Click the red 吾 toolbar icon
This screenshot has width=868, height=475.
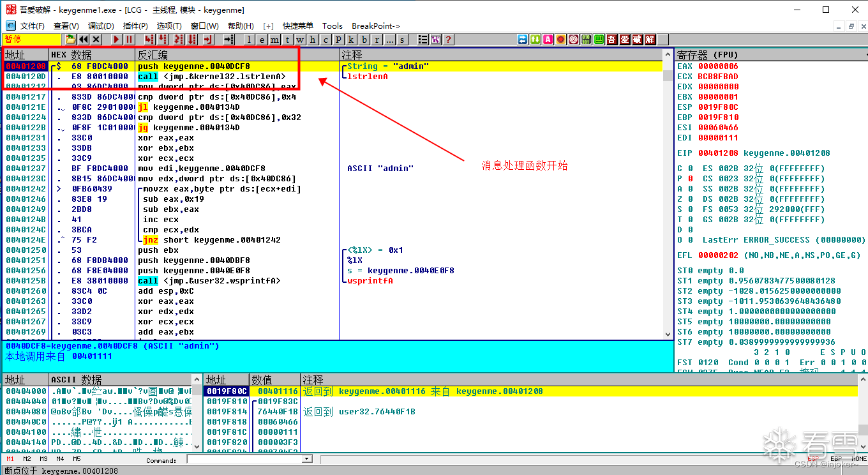612,40
